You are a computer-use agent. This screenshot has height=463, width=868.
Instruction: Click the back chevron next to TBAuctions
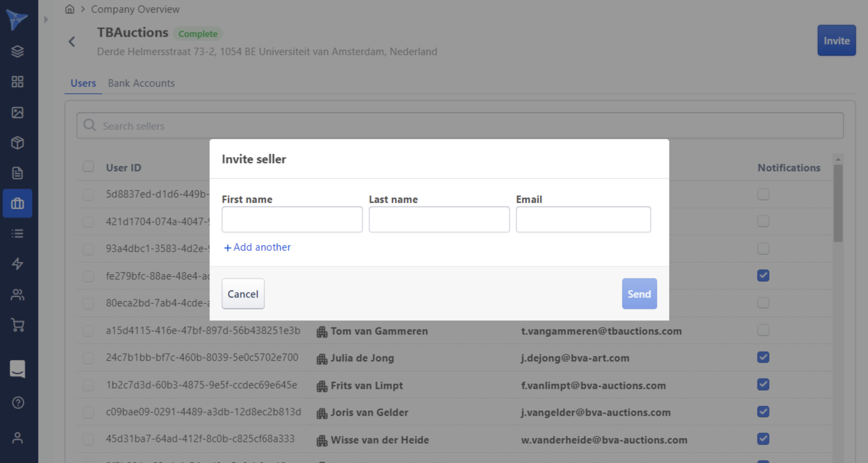coord(72,42)
